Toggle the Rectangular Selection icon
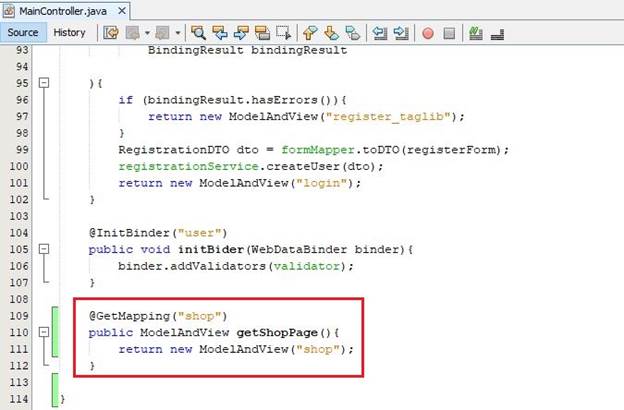The width and height of the screenshot is (624, 410). [x=284, y=33]
